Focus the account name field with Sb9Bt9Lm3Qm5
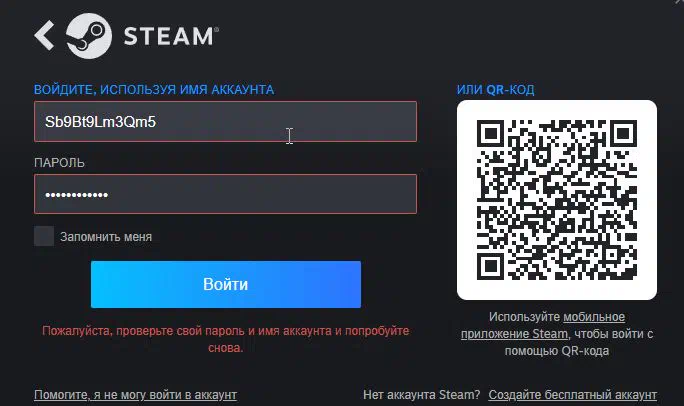684x406 pixels. point(226,121)
